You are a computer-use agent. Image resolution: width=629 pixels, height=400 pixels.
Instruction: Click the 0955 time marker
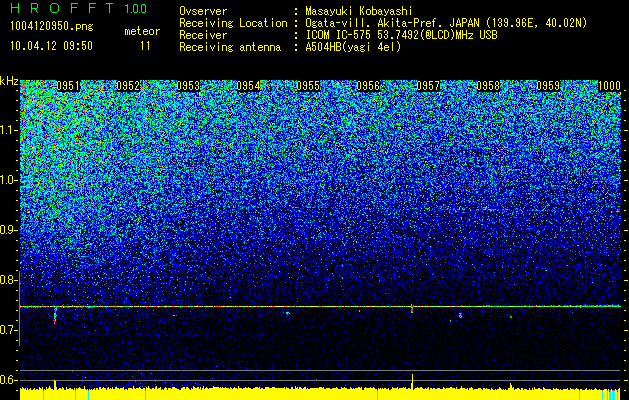(308, 86)
